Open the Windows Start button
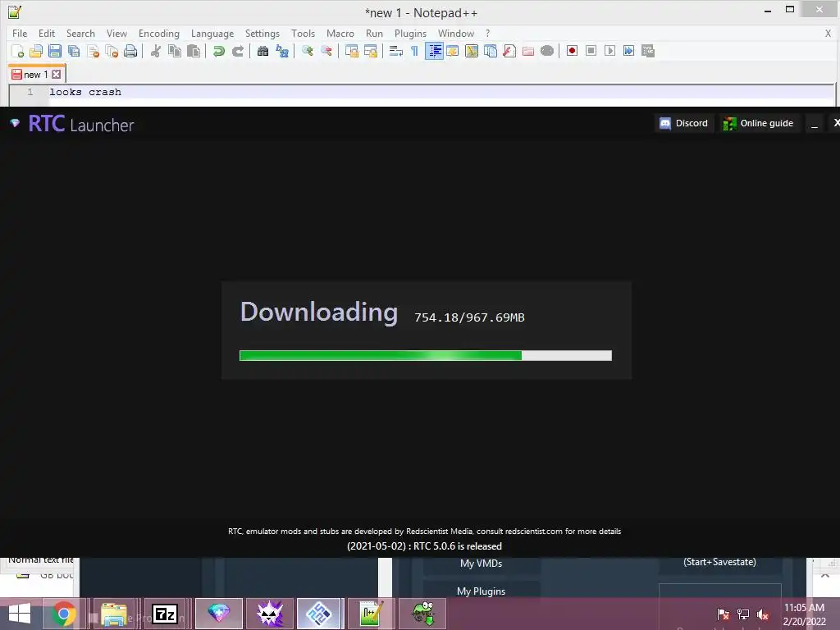This screenshot has width=840, height=630. click(x=20, y=614)
